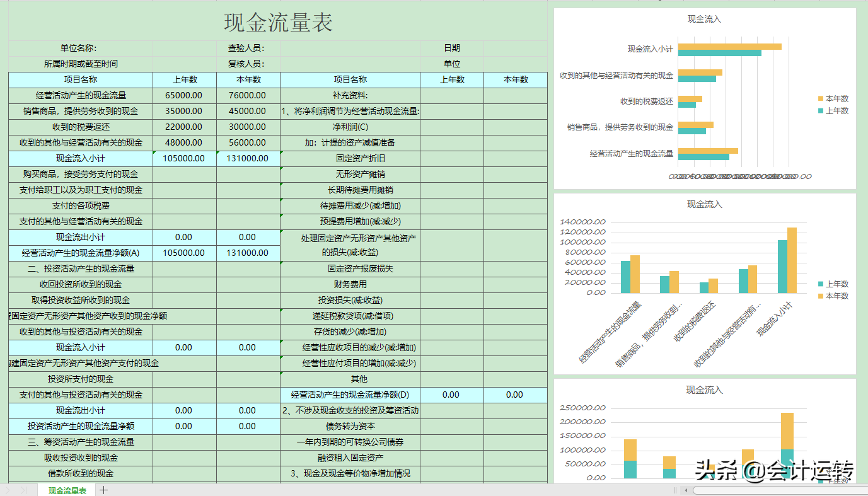The image size is (868, 496).
Task: Open the 现金流量表 sheet tab
Action: (x=67, y=490)
